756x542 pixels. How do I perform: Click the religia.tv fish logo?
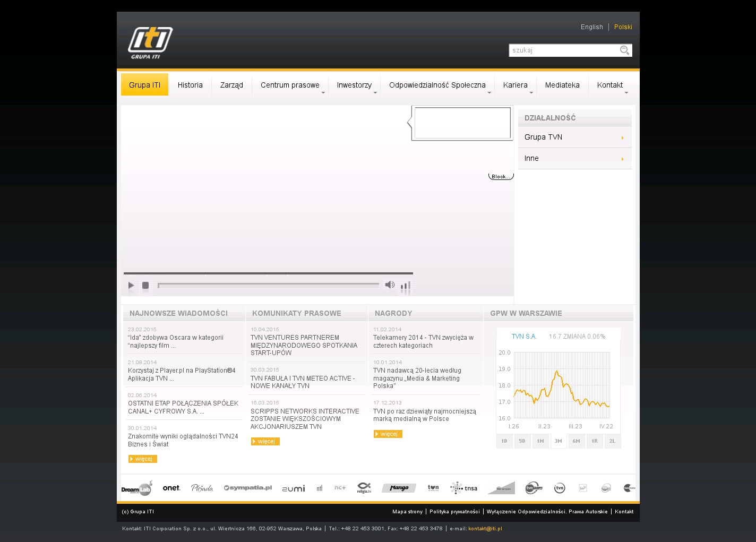pos(364,488)
